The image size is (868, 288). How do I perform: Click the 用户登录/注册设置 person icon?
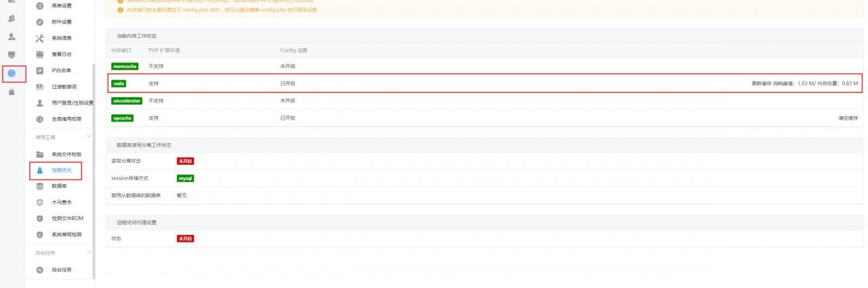[x=40, y=103]
